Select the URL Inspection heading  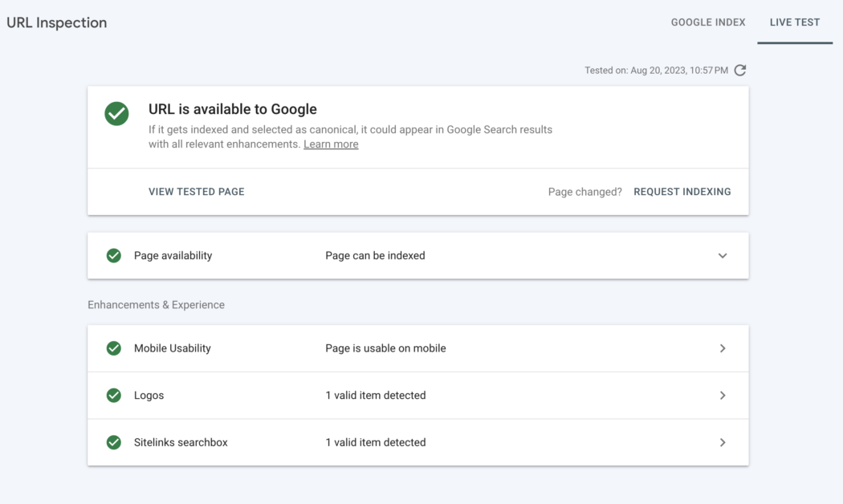56,22
